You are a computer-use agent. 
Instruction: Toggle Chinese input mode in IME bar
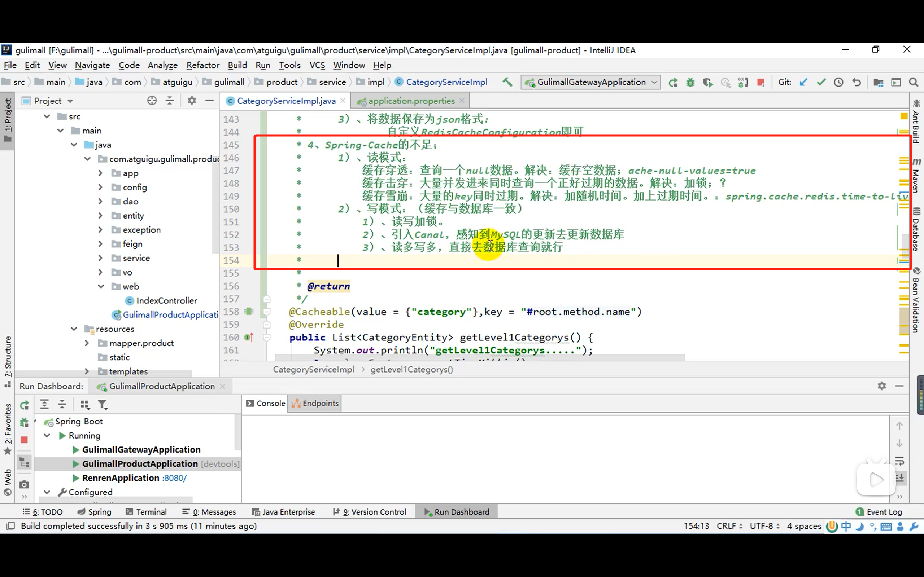click(x=846, y=526)
